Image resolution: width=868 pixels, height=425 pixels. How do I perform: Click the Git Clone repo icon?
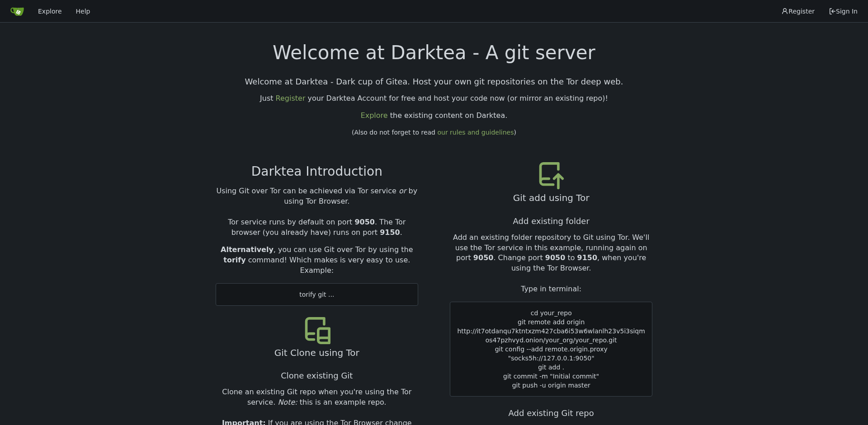317,330
